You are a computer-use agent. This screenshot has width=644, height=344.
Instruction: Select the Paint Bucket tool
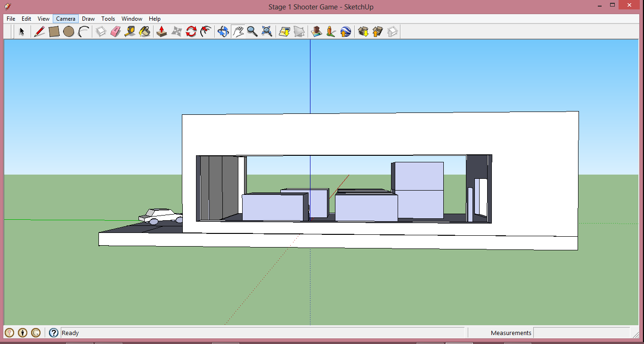click(x=145, y=31)
